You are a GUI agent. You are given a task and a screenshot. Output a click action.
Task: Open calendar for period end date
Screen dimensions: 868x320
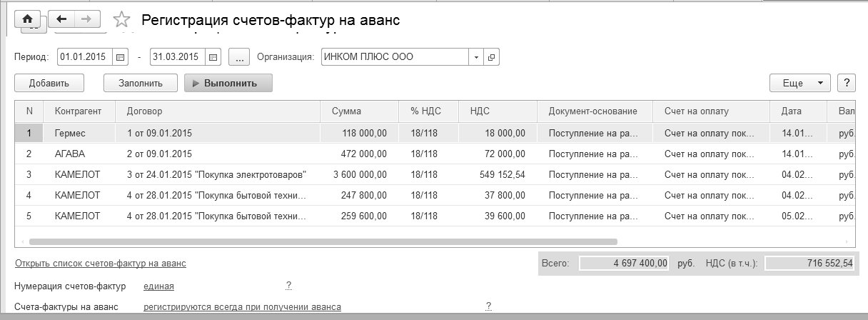pos(212,57)
